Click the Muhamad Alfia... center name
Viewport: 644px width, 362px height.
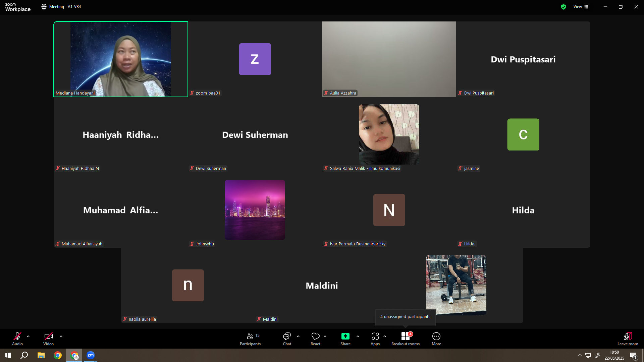tap(121, 210)
